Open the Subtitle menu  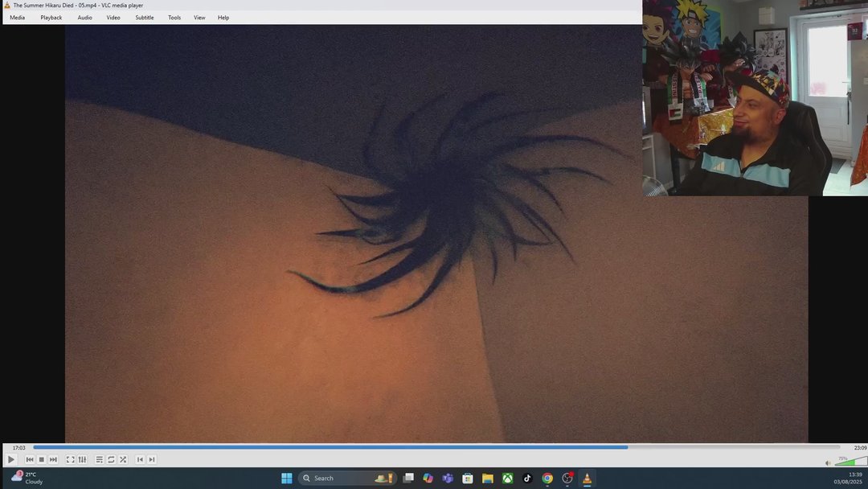tap(145, 17)
